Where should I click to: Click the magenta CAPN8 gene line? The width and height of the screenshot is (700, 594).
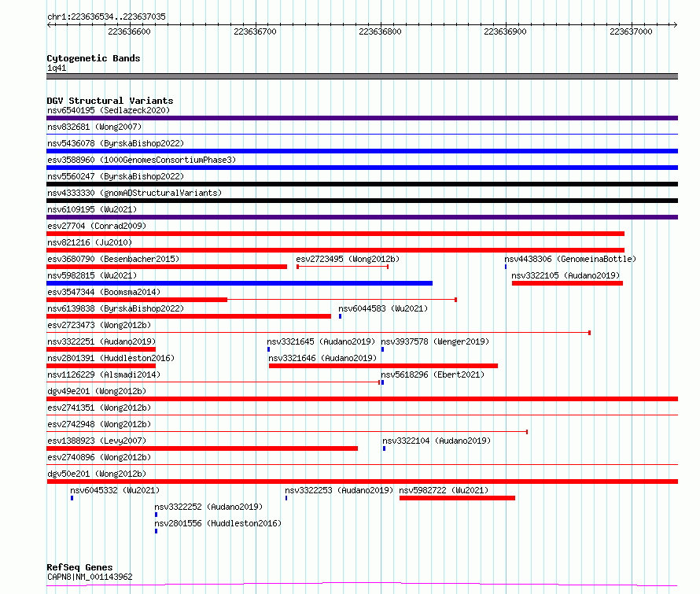coord(362,584)
